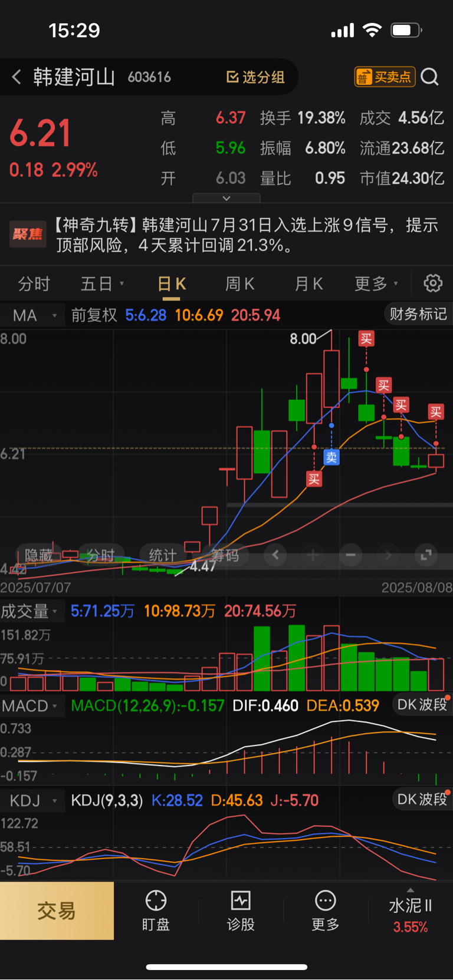Tap the blue 卖 sell marker
Image resolution: width=453 pixels, height=980 pixels.
pyautogui.click(x=331, y=457)
